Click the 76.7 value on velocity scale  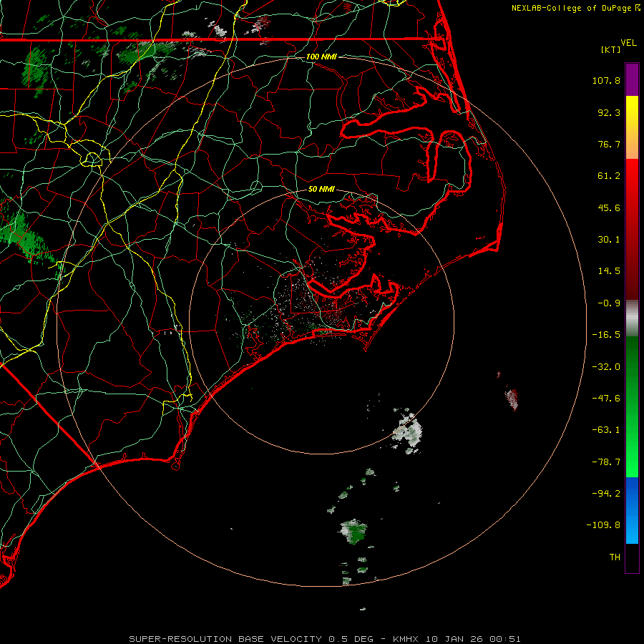(x=609, y=144)
